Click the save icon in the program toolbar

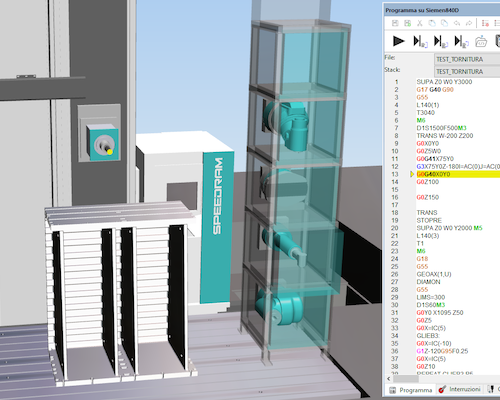(395, 23)
